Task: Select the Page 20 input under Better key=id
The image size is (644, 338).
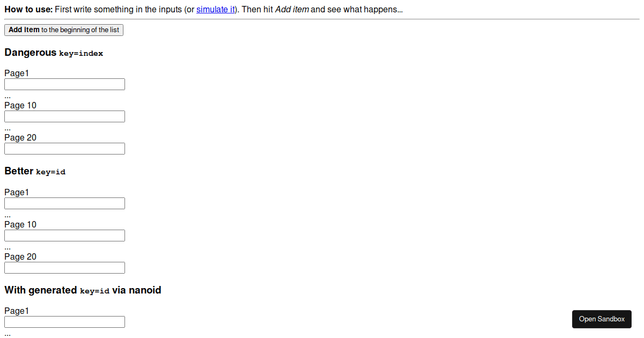Action: [64, 268]
